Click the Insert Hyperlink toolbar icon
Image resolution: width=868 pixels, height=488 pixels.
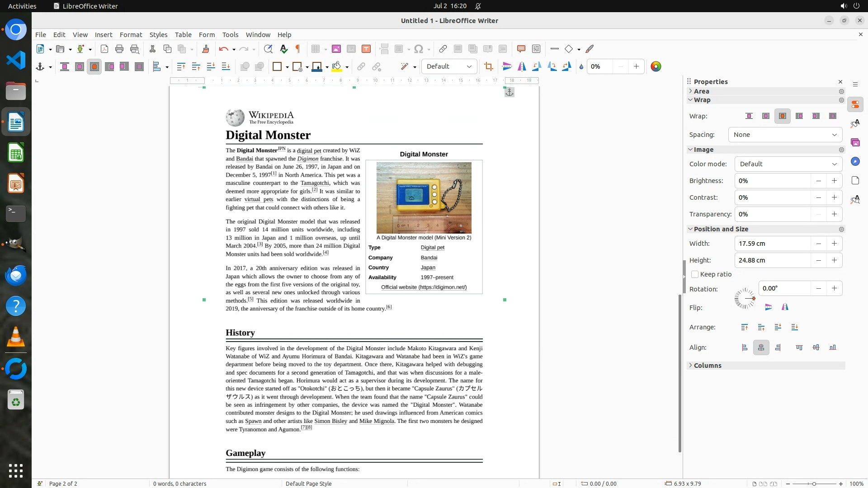443,49
